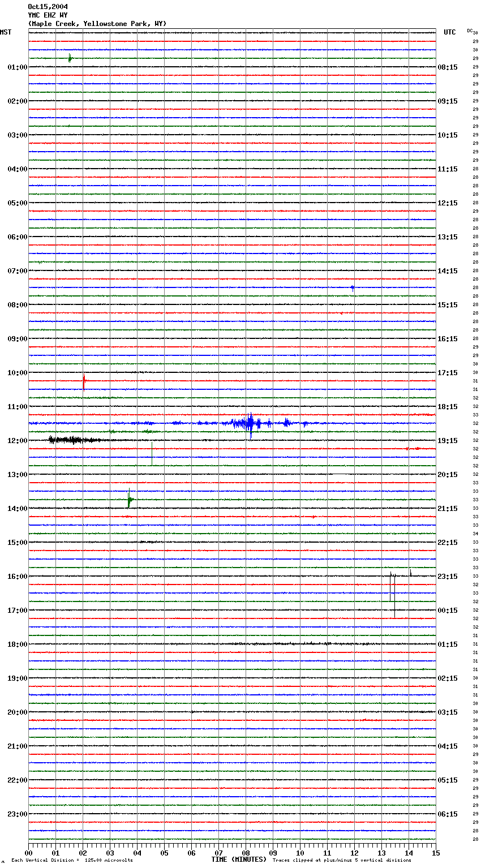481x868 pixels.
Task: Click the 08:15 UTC time label
Action: [x=448, y=67]
